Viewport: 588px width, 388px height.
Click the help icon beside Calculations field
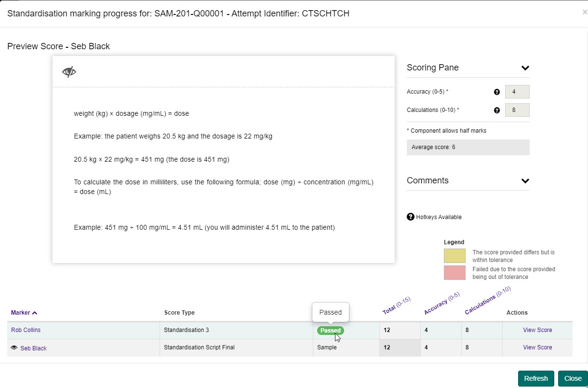pos(496,110)
